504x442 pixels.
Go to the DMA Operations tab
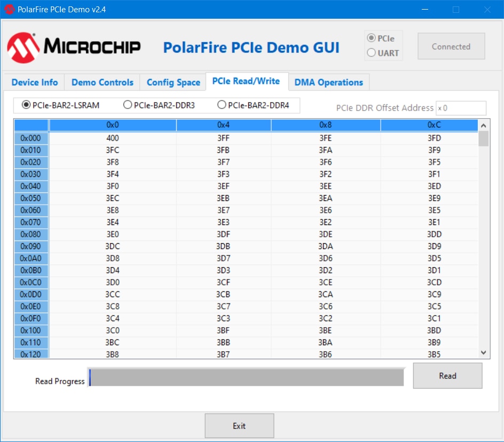328,82
